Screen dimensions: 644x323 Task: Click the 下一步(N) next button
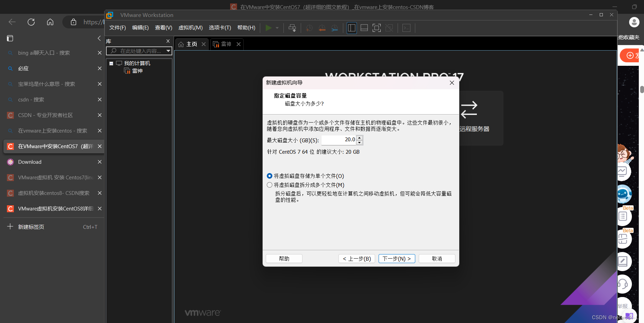tap(397, 259)
